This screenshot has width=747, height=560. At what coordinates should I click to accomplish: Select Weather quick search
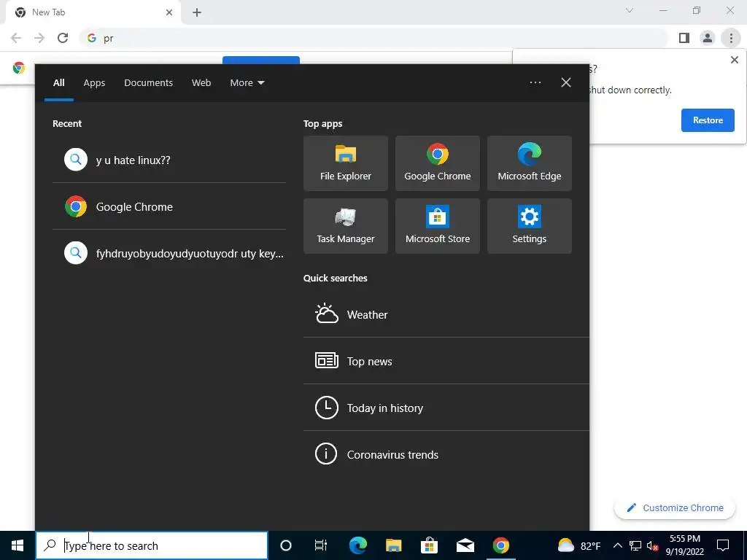tap(446, 314)
